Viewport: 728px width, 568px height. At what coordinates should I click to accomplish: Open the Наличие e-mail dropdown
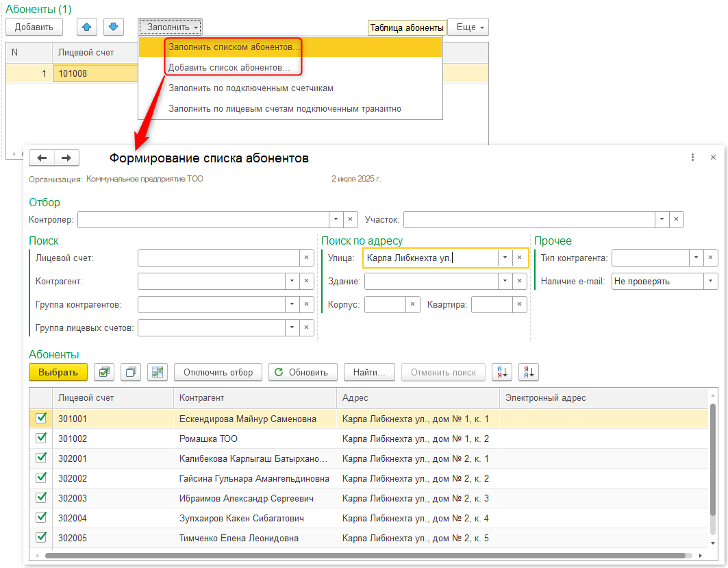click(710, 281)
